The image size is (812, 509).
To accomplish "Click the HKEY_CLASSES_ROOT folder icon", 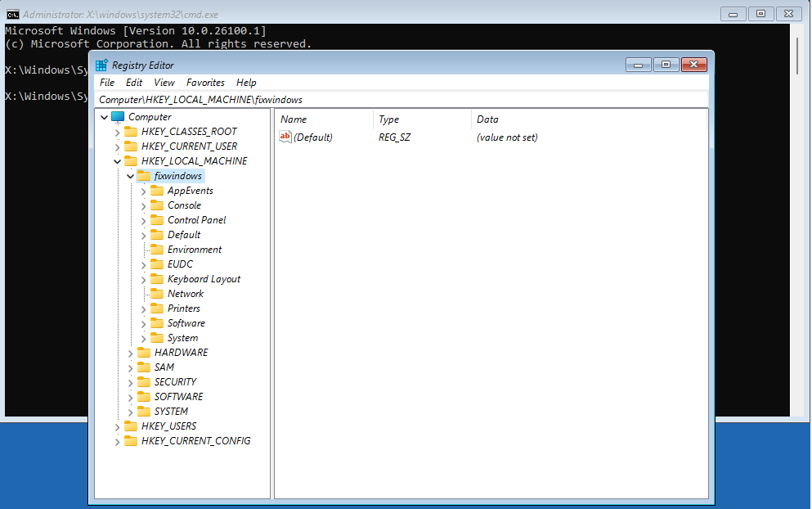I will tap(131, 132).
